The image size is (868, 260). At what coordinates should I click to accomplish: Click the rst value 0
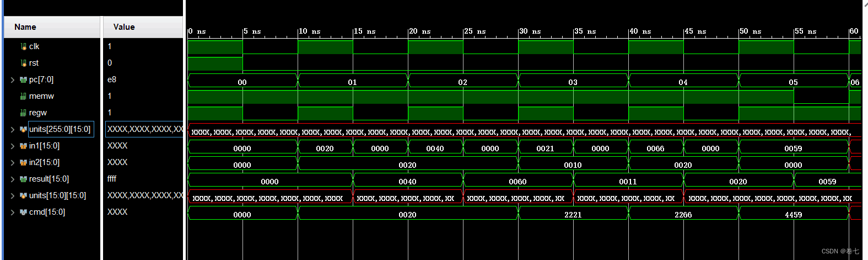(x=110, y=63)
